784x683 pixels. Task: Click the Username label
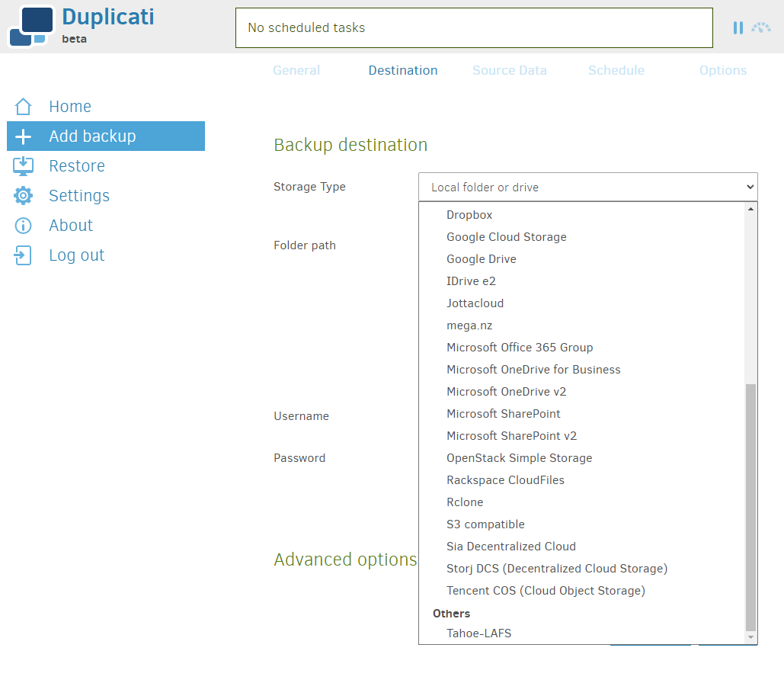click(301, 416)
